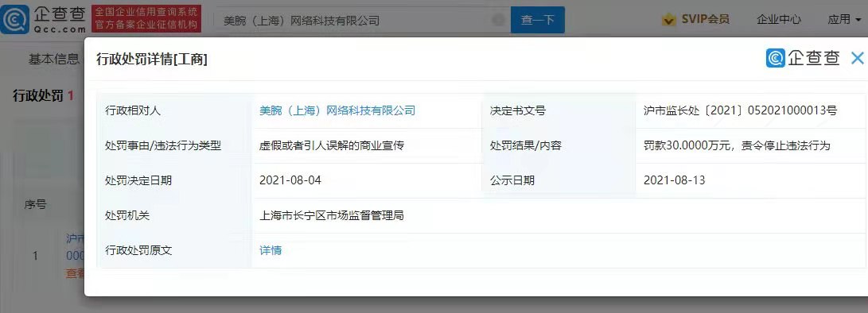The width and height of the screenshot is (868, 313).
Task: Switch to 基本信息 tab
Action: point(53,59)
